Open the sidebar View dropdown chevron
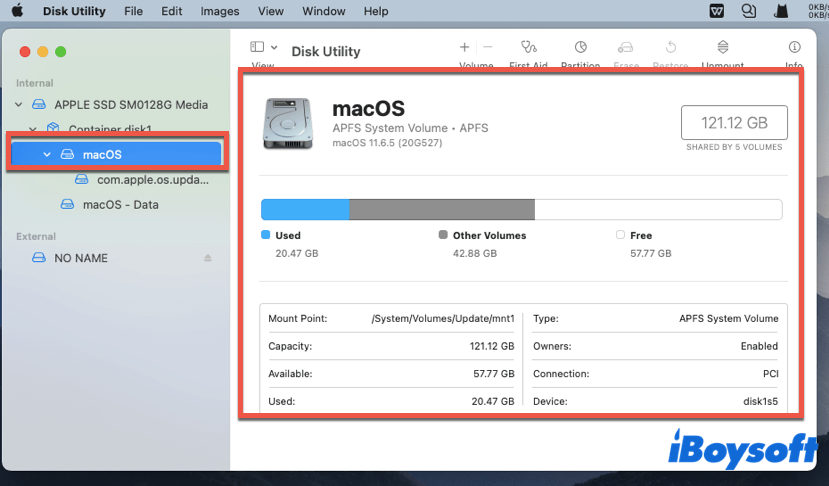This screenshot has height=486, width=829. click(274, 47)
